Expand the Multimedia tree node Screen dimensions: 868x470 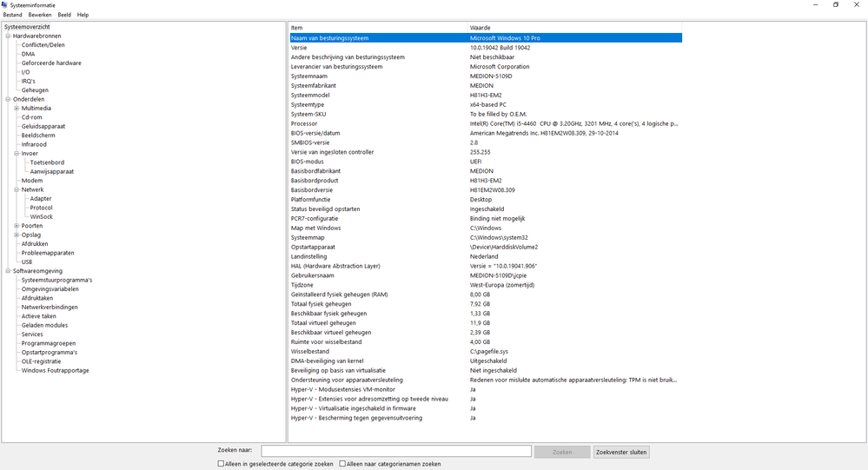tap(17, 109)
